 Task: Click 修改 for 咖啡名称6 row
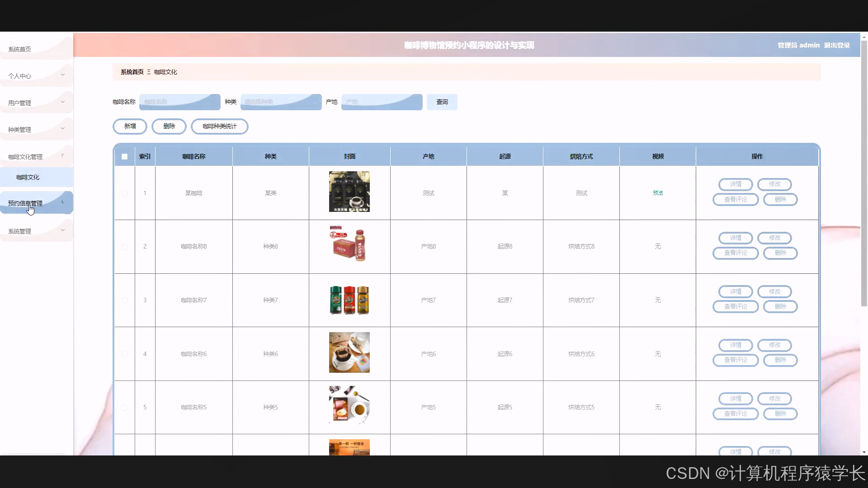click(774, 345)
